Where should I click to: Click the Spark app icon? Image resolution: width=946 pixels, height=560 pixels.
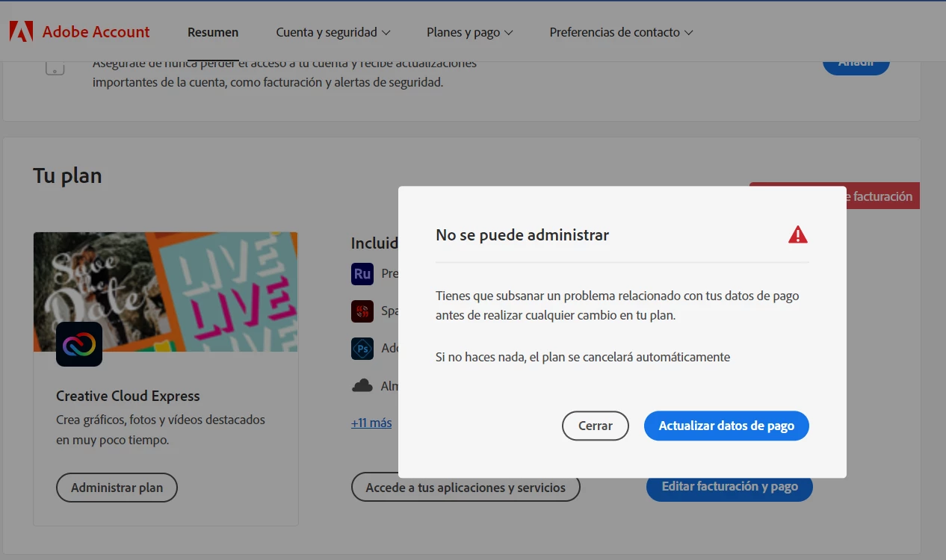tap(362, 311)
